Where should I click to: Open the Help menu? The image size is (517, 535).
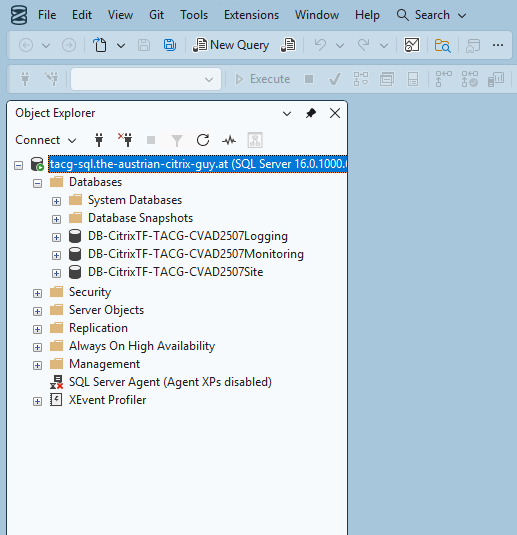coord(367,15)
